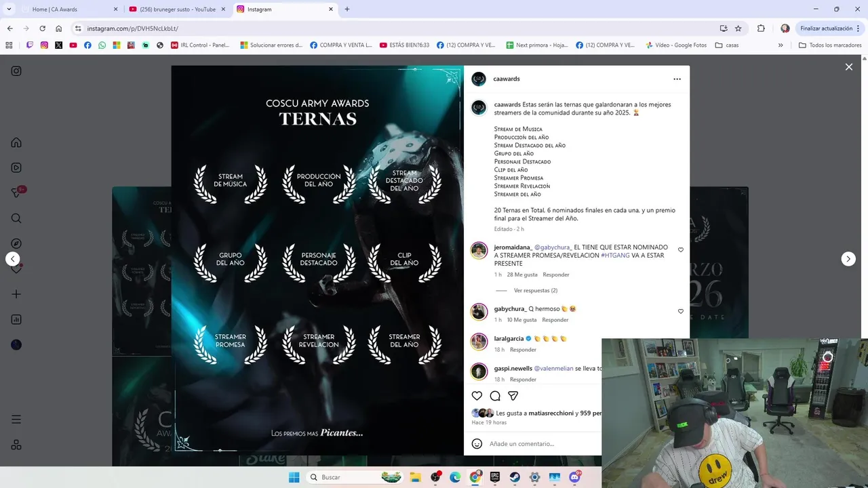Expand bookmarks overflow chevron
The width and height of the screenshot is (868, 488).
tap(781, 45)
